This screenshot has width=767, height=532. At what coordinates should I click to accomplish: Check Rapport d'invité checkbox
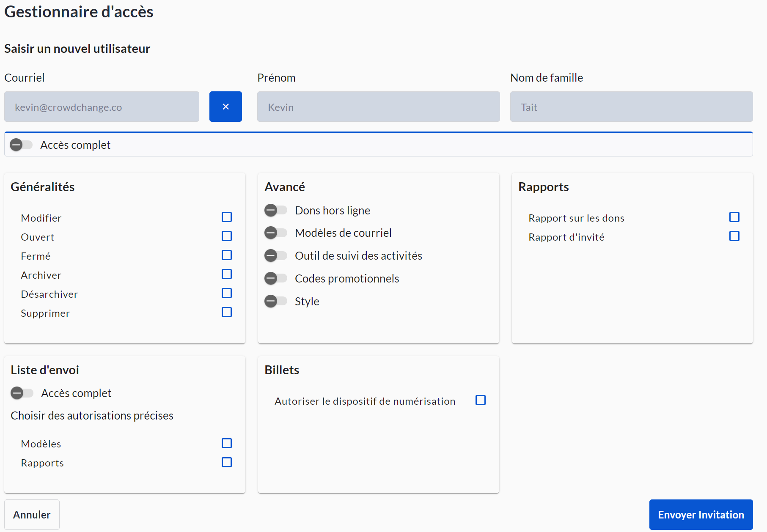point(734,236)
